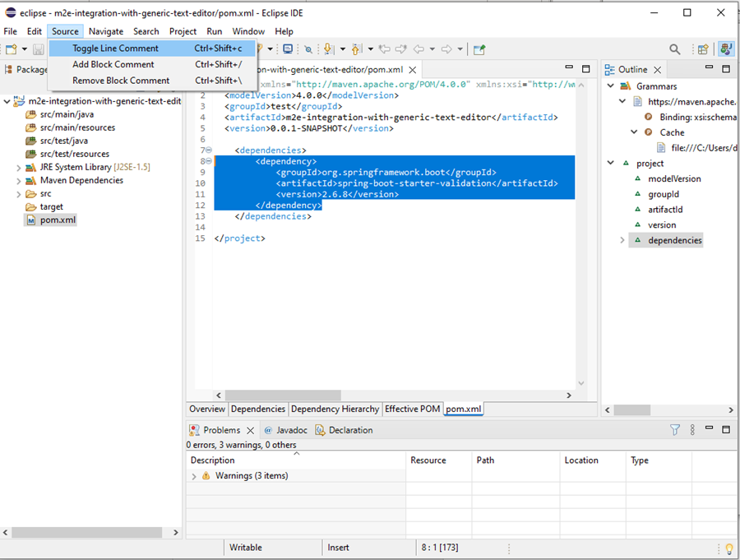Expand Maven Dependencies node
740x560 pixels.
coord(18,181)
